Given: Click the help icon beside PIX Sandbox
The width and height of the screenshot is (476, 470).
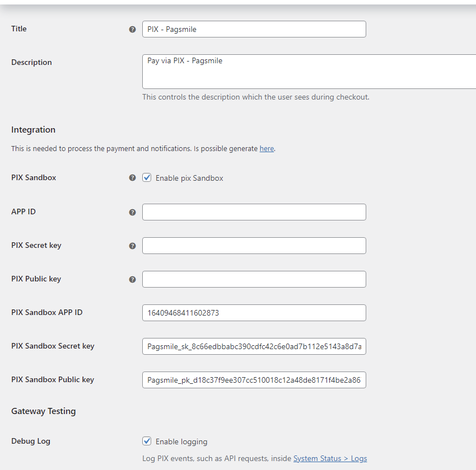Looking at the screenshot, I should (132, 178).
